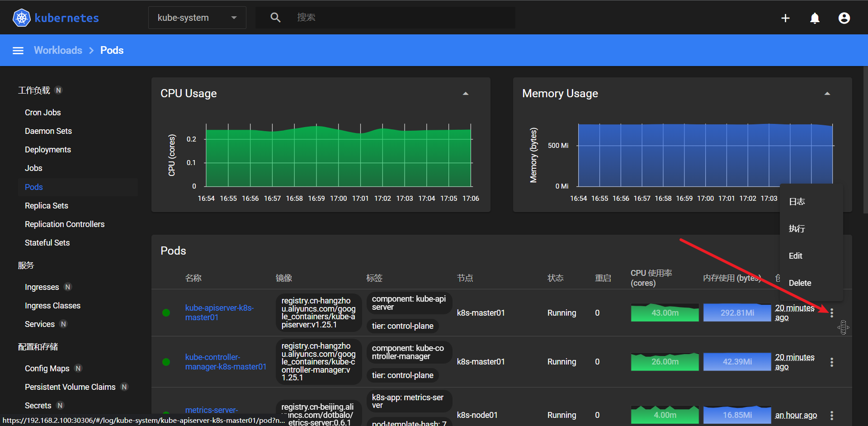Open the user account icon
The image size is (868, 426).
pos(844,18)
